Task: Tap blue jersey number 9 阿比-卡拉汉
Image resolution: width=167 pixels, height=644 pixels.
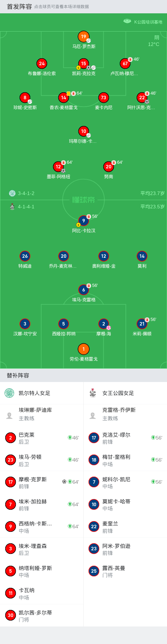Action: pos(83,221)
